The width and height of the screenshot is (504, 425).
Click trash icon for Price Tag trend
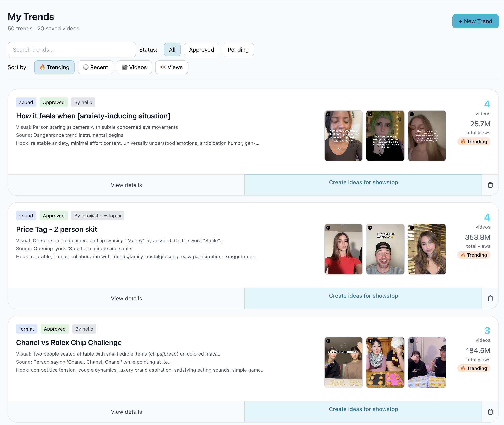point(490,298)
